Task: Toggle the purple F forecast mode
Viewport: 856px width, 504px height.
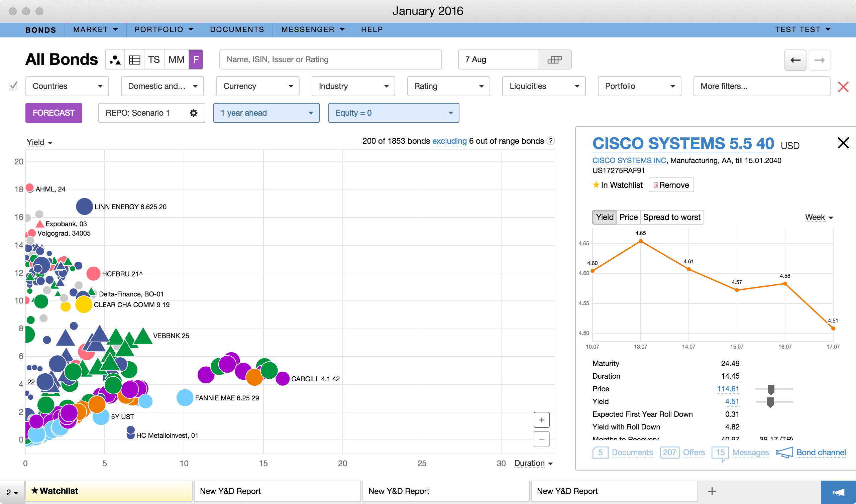Action: tap(196, 60)
